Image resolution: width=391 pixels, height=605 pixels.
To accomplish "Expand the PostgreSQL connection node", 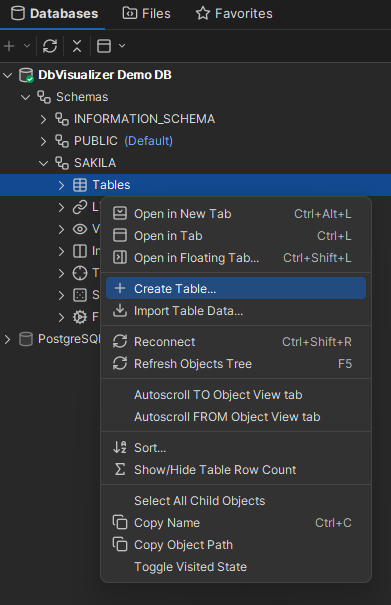I will pyautogui.click(x=7, y=340).
